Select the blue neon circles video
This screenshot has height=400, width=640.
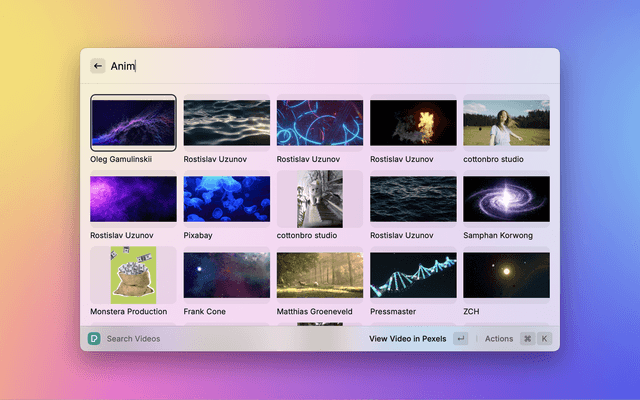click(319, 123)
